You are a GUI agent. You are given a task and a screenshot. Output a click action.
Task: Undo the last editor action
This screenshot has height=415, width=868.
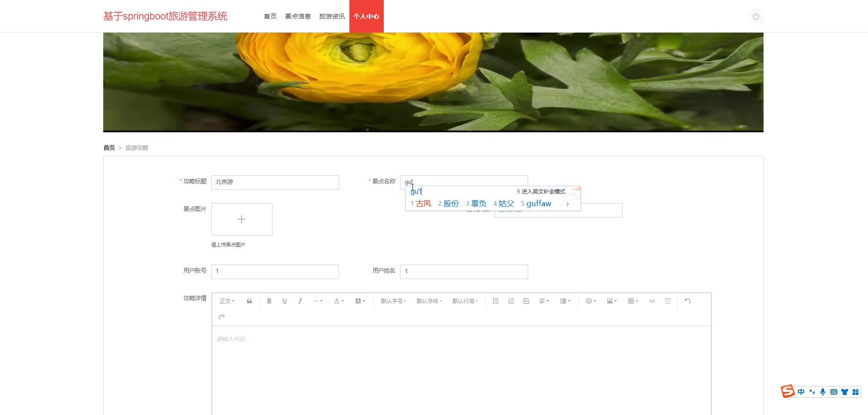(687, 301)
